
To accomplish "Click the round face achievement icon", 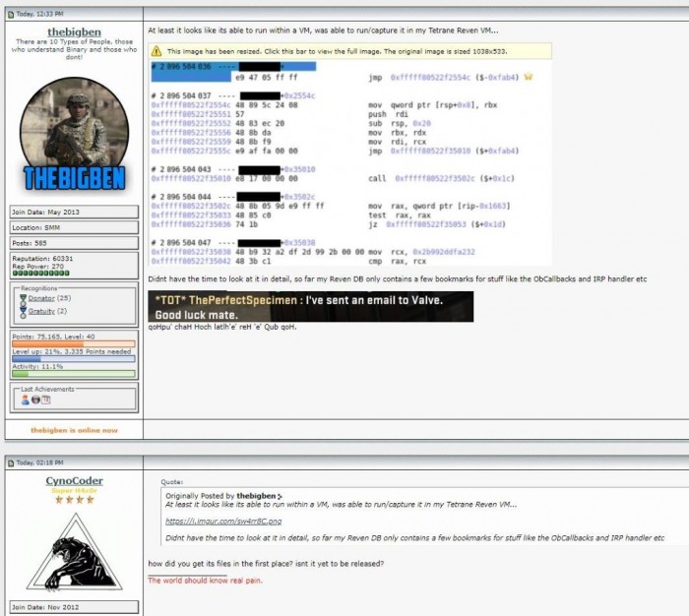I will pos(35,400).
